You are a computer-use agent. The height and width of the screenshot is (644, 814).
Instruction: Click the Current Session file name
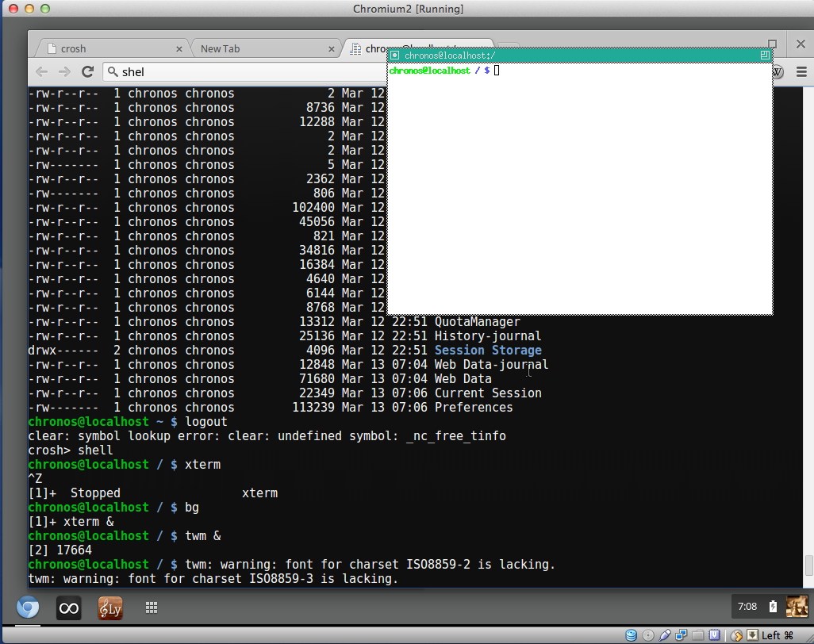(x=488, y=393)
